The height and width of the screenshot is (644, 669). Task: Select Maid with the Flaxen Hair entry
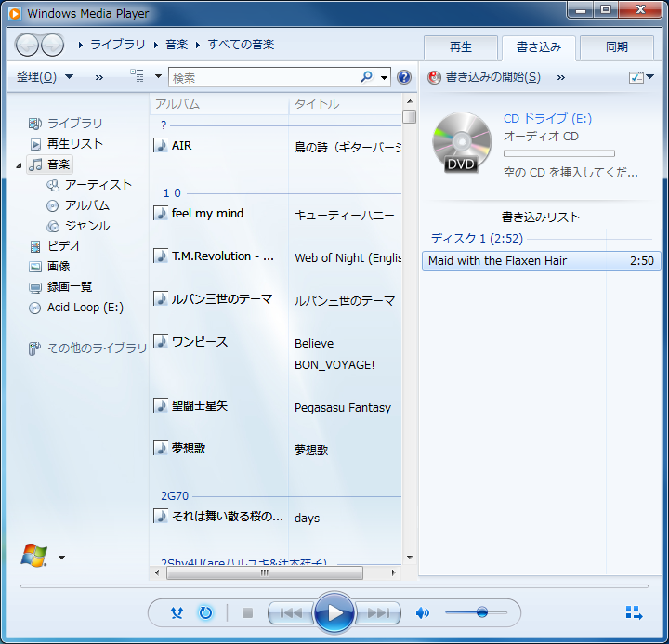click(x=541, y=261)
